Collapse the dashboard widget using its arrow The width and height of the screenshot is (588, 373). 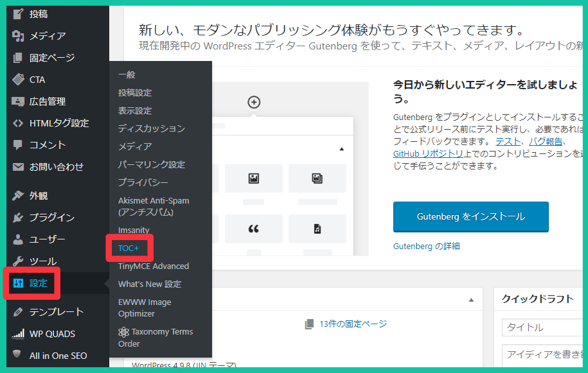(x=472, y=300)
